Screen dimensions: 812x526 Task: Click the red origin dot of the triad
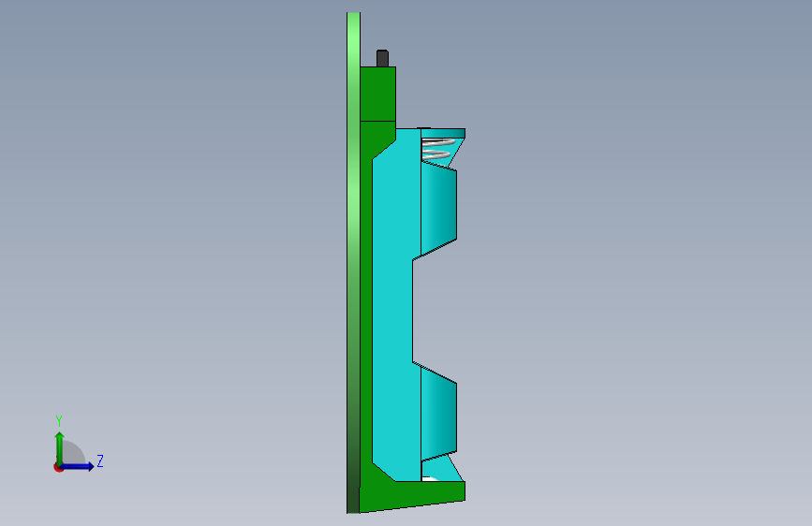coord(57,467)
